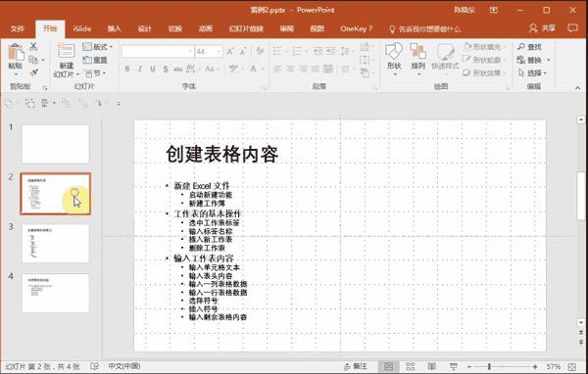Click the Cut scissors icon
This screenshot has width=588, height=374.
(33, 46)
